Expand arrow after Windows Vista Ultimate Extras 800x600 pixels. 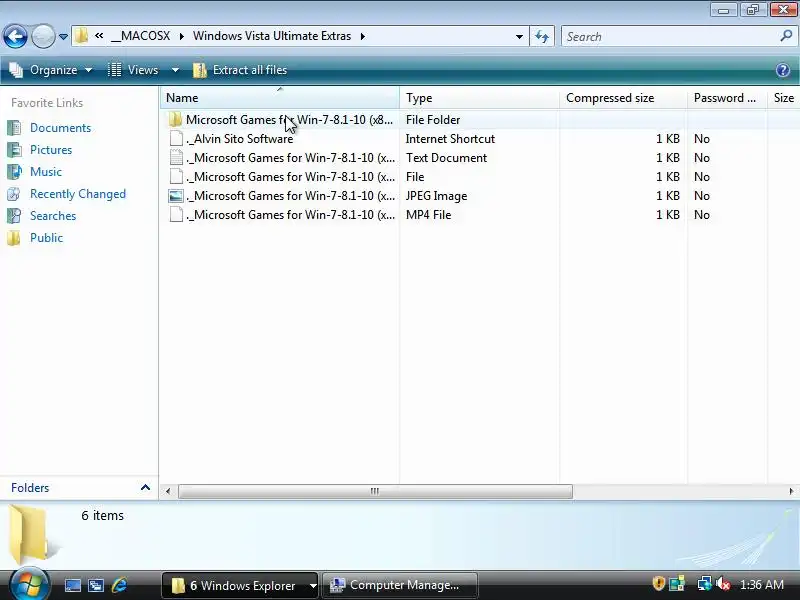click(363, 36)
